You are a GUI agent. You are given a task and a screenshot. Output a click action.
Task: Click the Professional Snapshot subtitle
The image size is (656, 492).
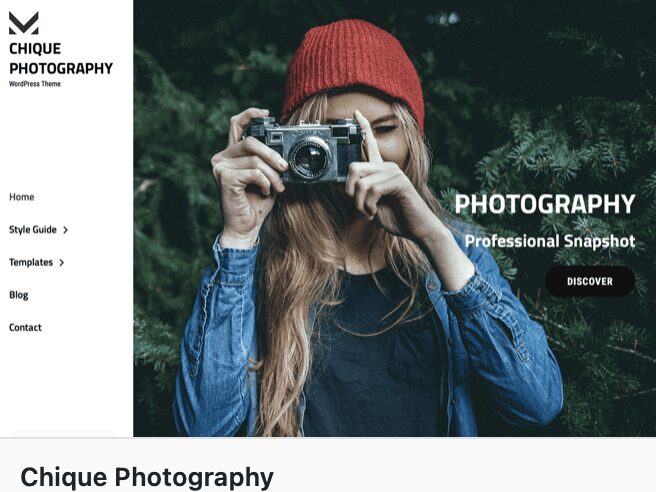[x=550, y=241]
